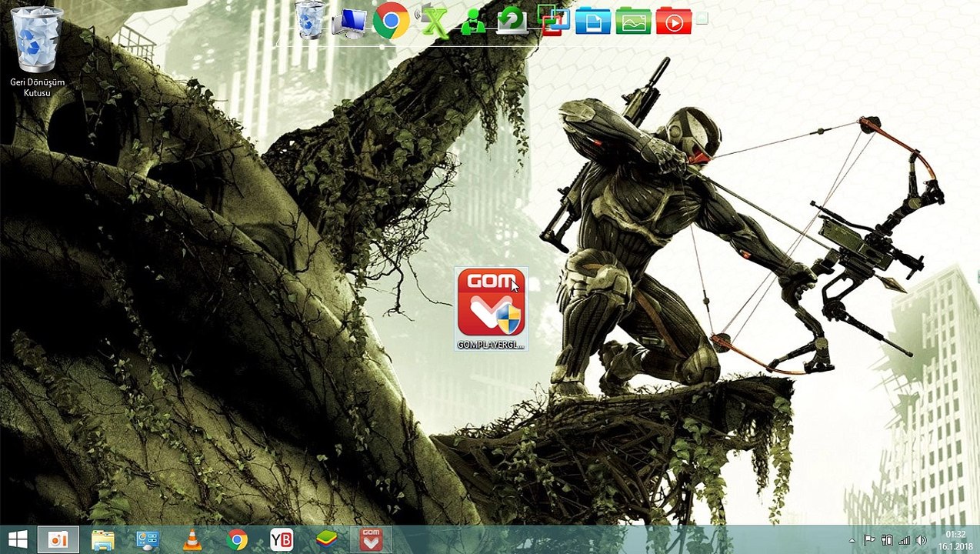This screenshot has width=980, height=554.
Task: Select the GOM Player setup file on desktop
Action: click(x=492, y=309)
